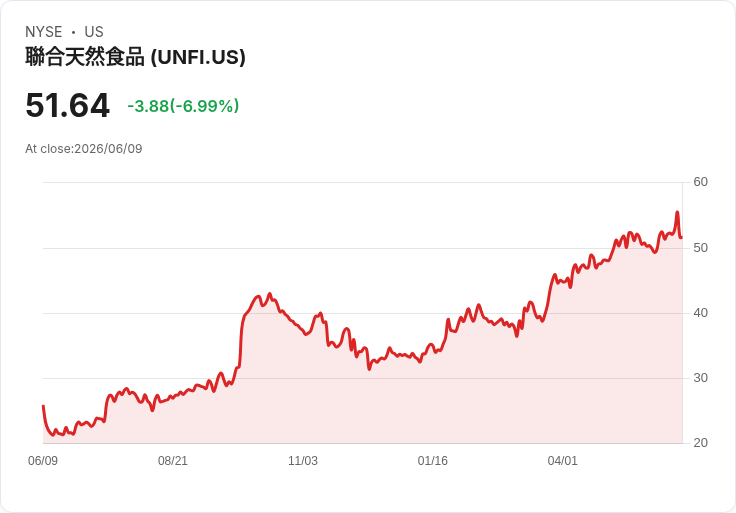
Task: Click the chart's highest peak near 55
Action: tap(677, 213)
